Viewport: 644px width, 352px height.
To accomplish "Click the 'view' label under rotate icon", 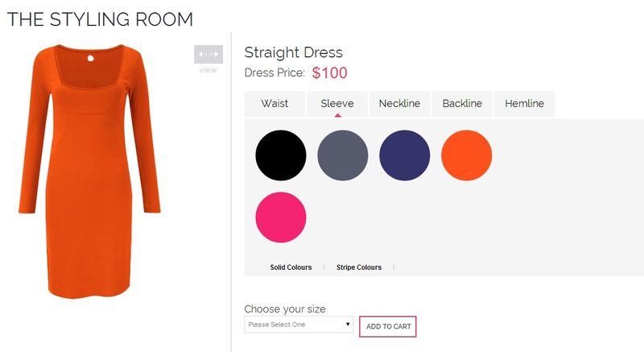I will 208,70.
